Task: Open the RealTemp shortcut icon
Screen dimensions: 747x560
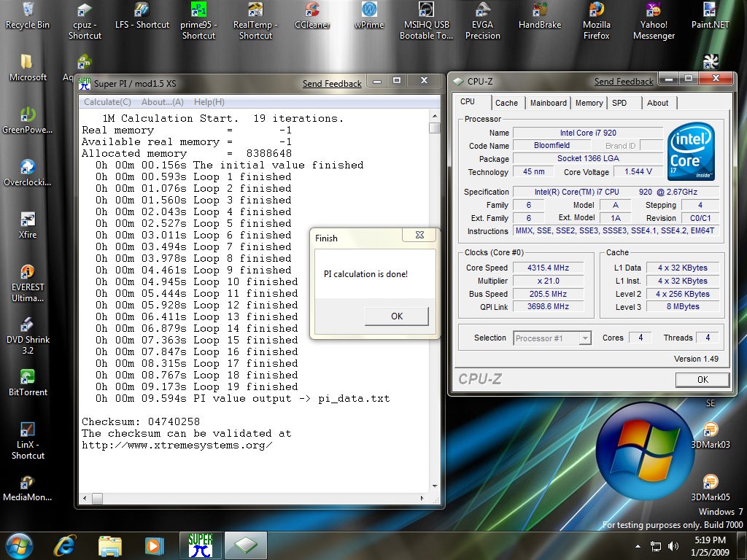Action: (x=255, y=21)
